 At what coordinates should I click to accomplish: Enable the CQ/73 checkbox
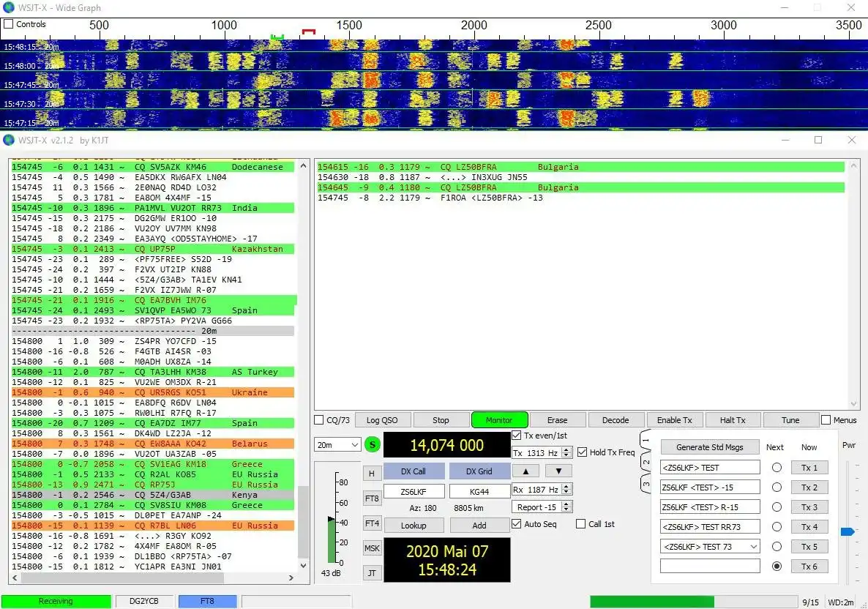point(319,420)
